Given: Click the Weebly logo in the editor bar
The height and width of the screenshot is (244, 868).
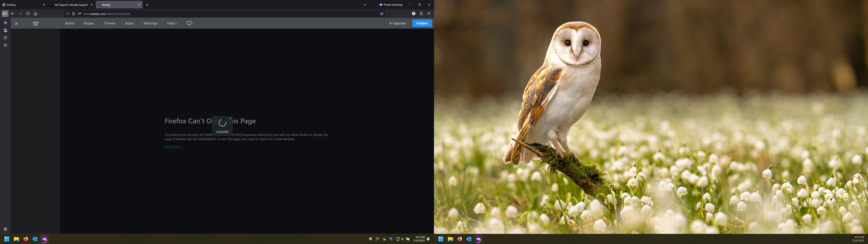Looking at the screenshot, I should [x=36, y=24].
